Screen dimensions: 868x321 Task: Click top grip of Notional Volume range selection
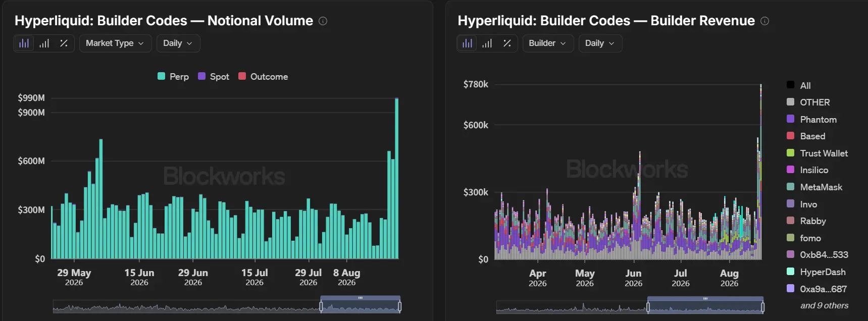[361, 298]
